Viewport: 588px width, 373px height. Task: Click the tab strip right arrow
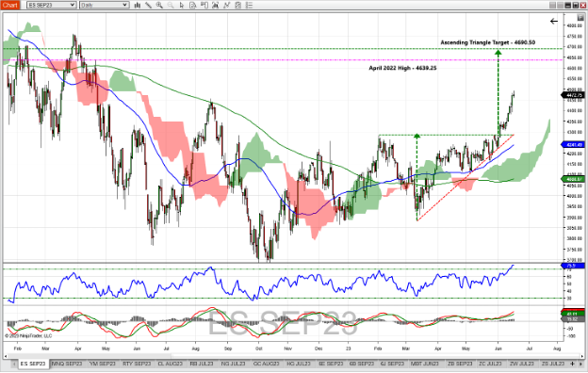(x=580, y=364)
